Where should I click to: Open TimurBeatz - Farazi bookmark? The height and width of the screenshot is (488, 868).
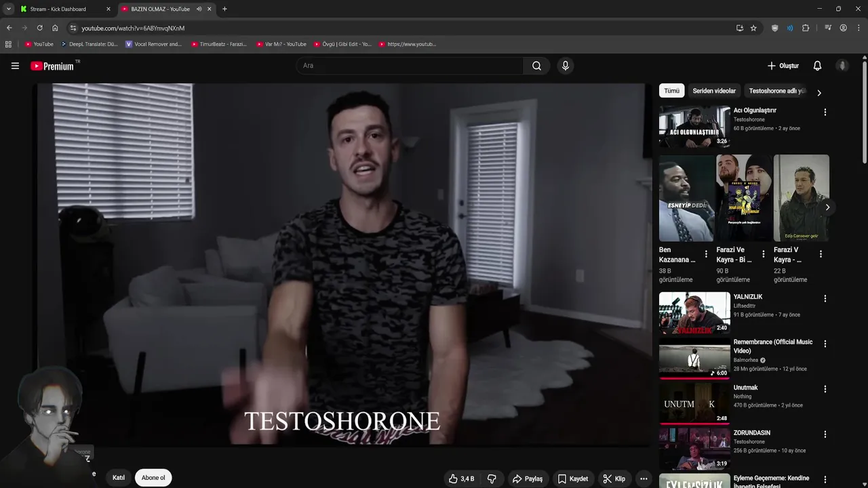point(219,44)
